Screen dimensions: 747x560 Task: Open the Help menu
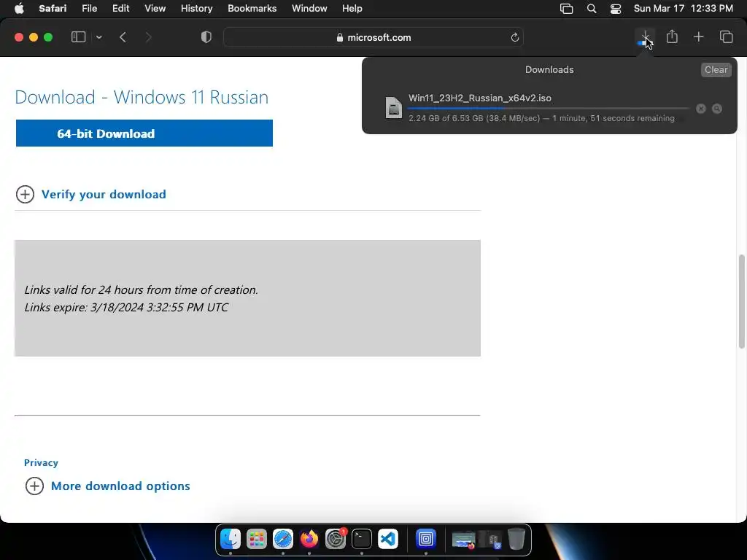pyautogui.click(x=352, y=9)
